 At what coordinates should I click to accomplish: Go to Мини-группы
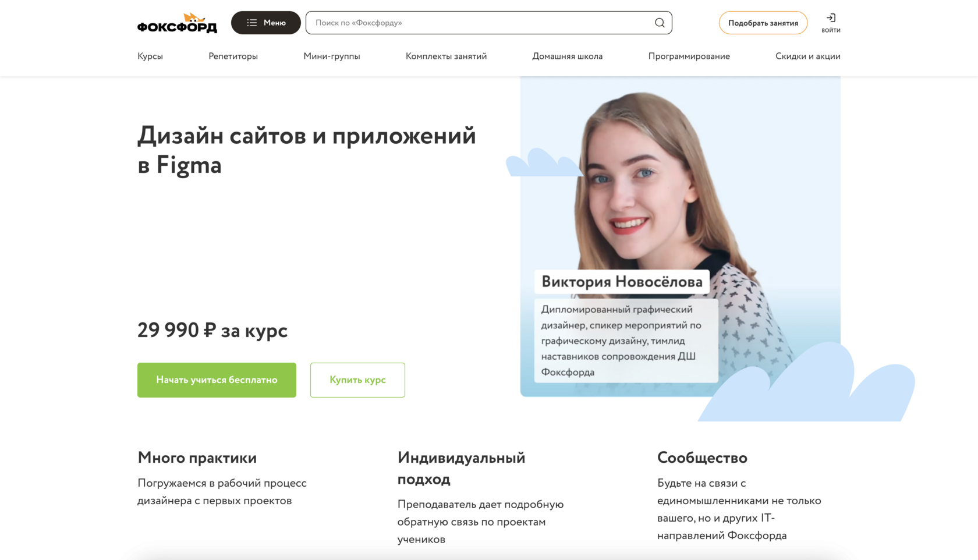click(x=332, y=56)
